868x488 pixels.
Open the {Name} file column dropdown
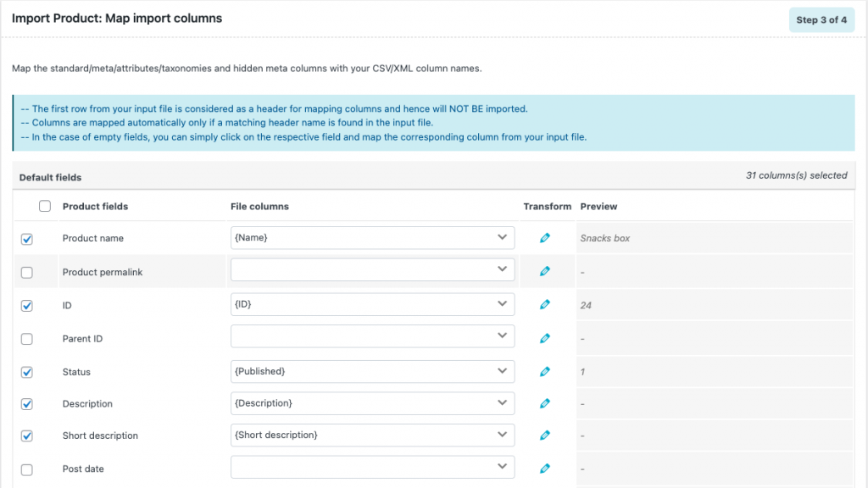click(373, 237)
